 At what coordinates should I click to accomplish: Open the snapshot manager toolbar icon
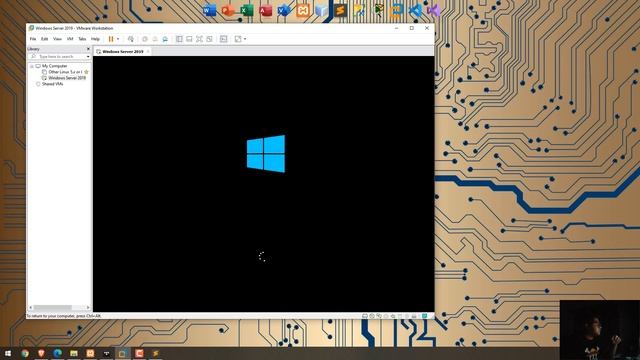coord(165,39)
